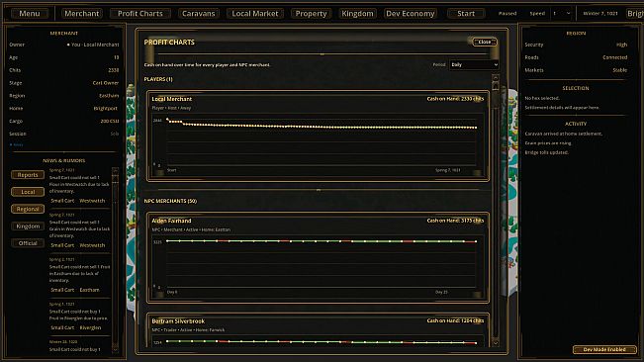The image size is (644, 362).
Task: Click News & Rumors scroll-up arrow
Action: tap(115, 170)
